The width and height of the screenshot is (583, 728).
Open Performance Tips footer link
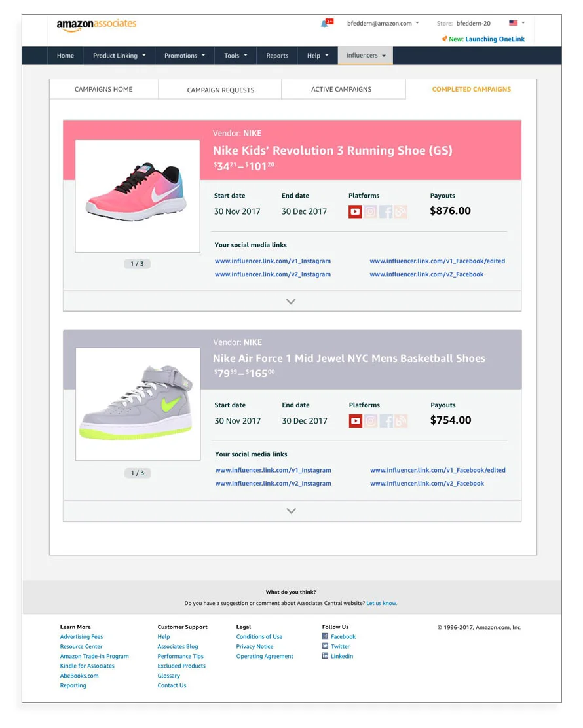click(x=180, y=656)
